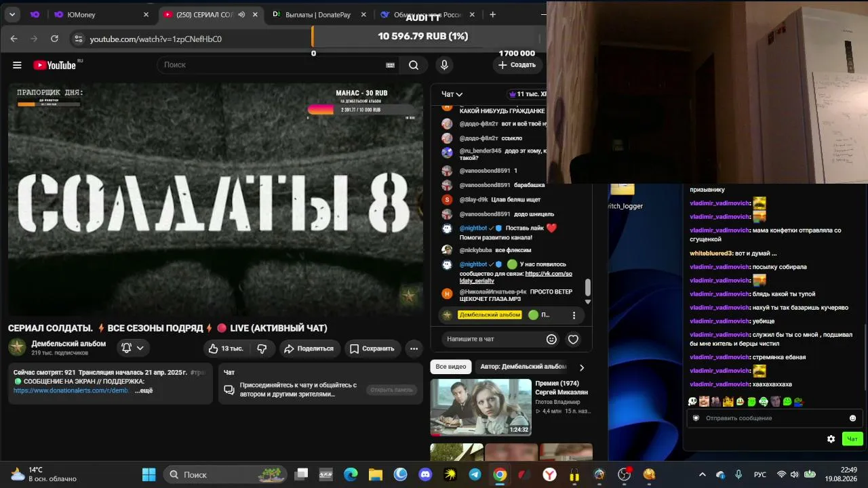The image size is (868, 488).
Task: Click the Открыть панель chat button
Action: click(x=391, y=390)
